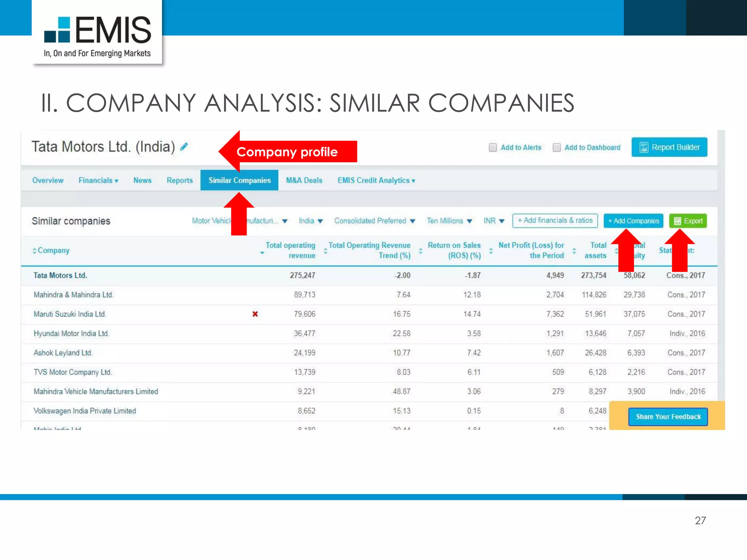Sort by Total assets arrows

point(574,250)
